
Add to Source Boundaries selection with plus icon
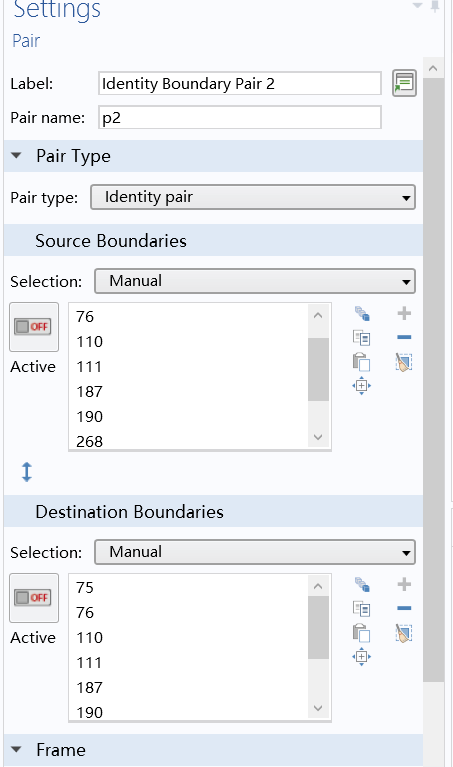click(404, 313)
